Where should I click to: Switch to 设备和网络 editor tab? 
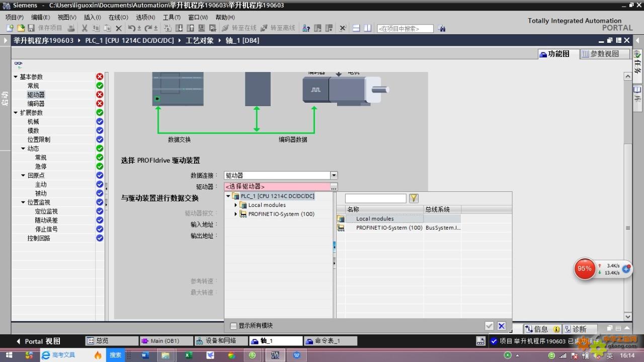click(x=221, y=341)
